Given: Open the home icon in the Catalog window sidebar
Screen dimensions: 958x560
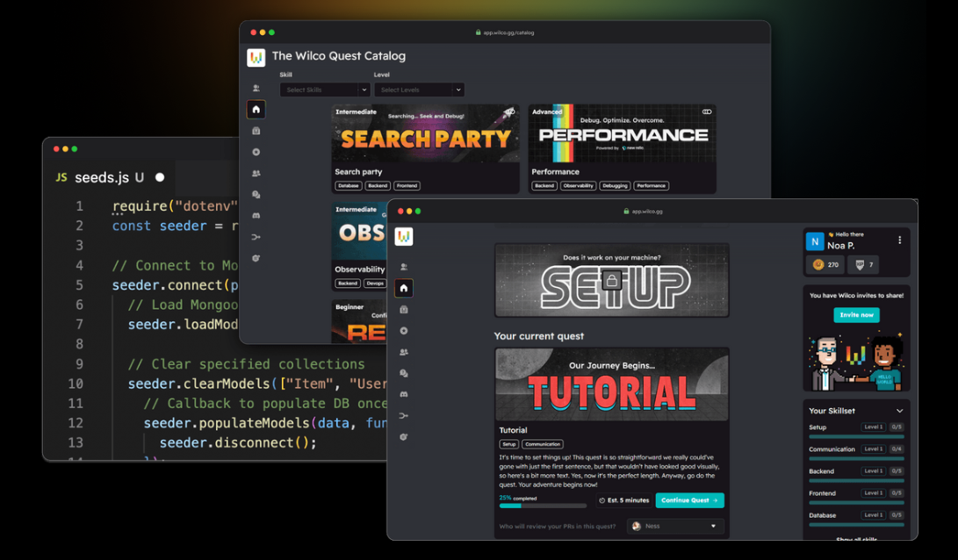Looking at the screenshot, I should [256, 110].
